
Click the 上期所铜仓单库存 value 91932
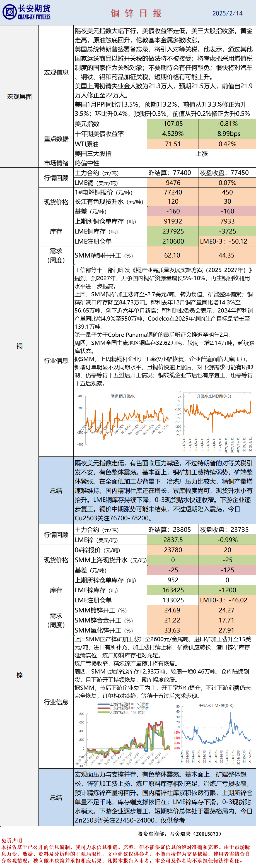pyautogui.click(x=173, y=221)
